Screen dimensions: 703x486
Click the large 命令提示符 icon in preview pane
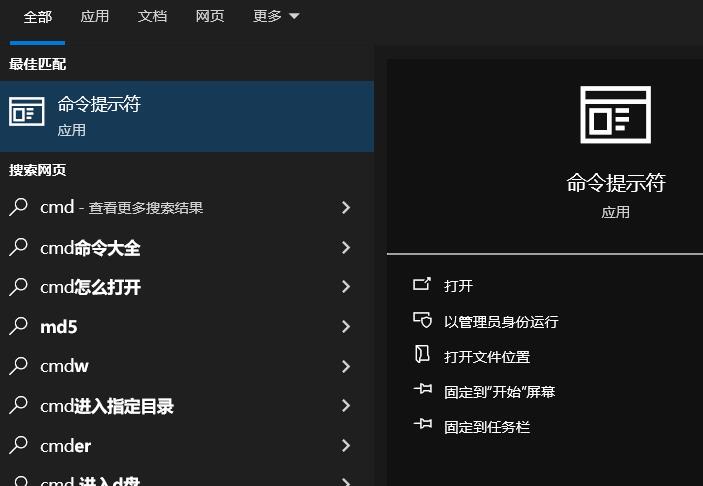pos(615,115)
